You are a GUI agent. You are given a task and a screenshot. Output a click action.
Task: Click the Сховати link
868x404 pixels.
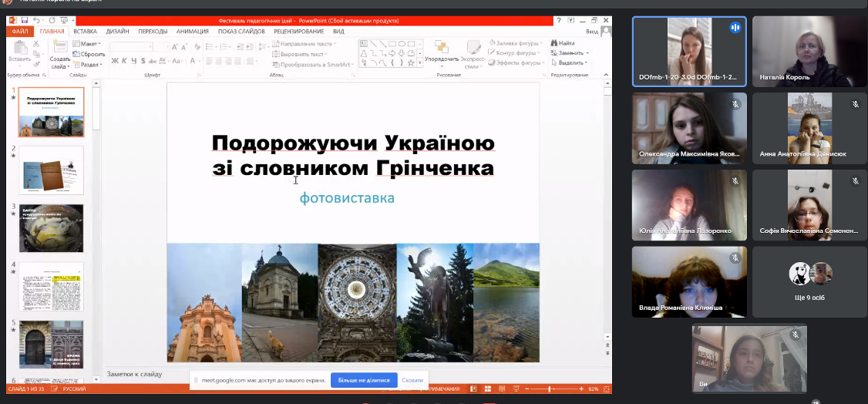[x=412, y=380]
